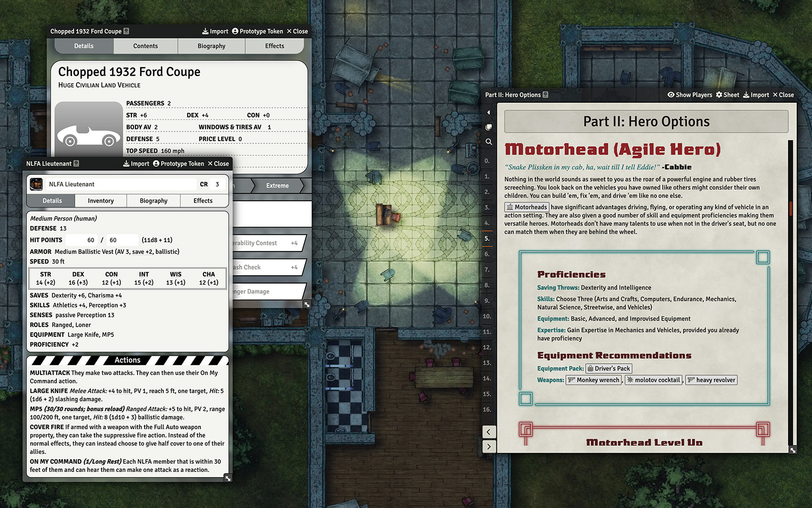Viewport: 812px width, 508px height.
Task: Import data into Chopped 1932 Ford Coupe sheet
Action: point(215,31)
